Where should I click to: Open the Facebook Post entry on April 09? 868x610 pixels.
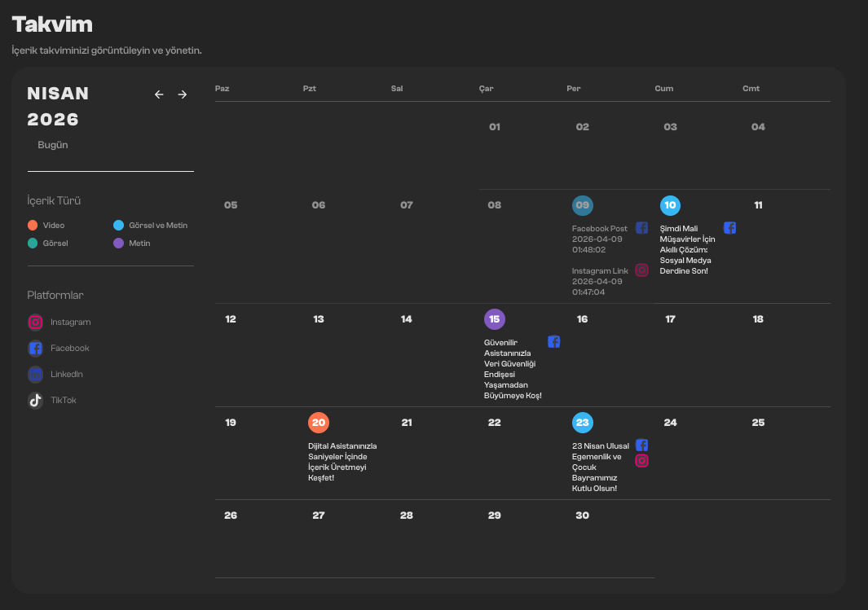tap(600, 239)
